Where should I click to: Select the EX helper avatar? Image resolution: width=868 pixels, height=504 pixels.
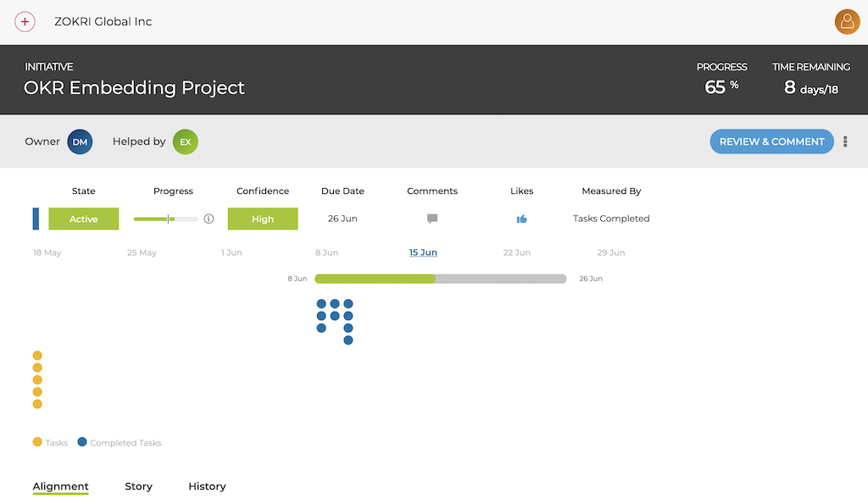coord(185,141)
